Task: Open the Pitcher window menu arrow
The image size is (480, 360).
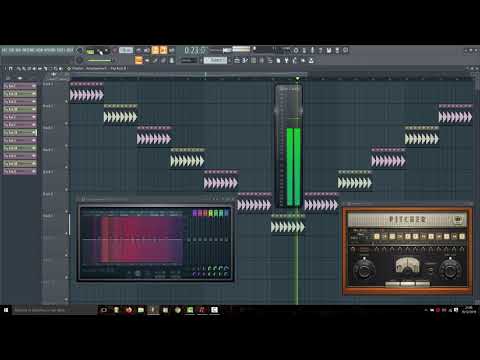Action: click(349, 204)
